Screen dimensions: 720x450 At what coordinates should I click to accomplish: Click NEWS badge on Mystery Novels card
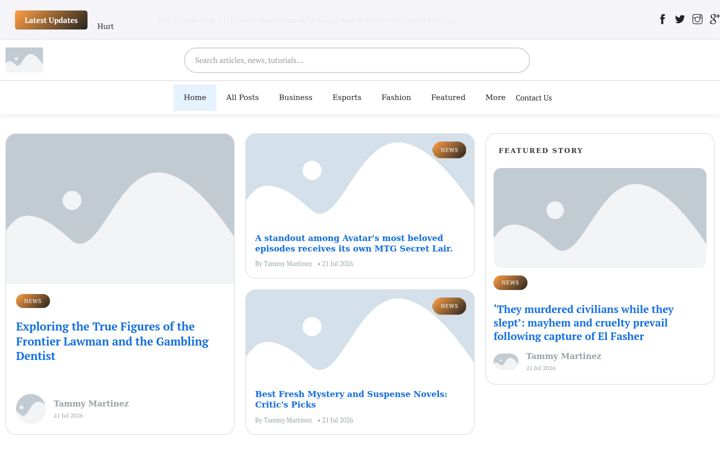(449, 306)
